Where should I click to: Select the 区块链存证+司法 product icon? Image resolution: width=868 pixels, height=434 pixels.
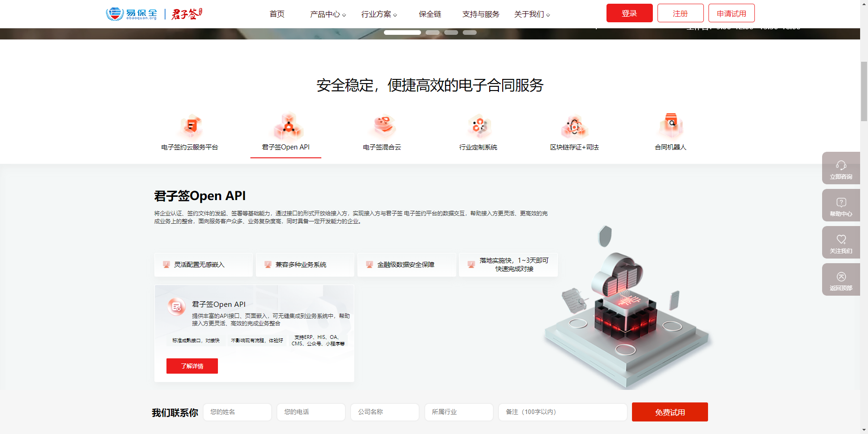click(x=575, y=126)
